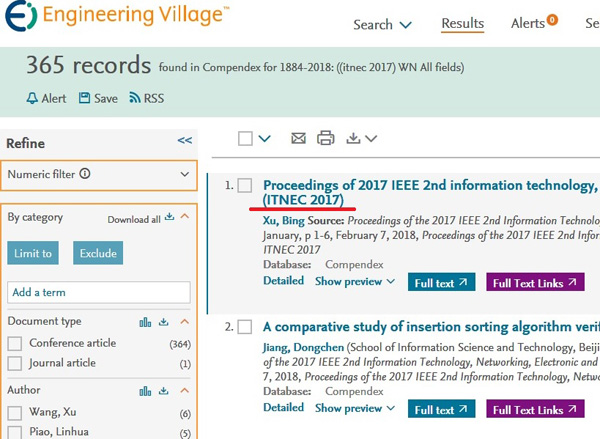The width and height of the screenshot is (600, 439).
Task: Focus the Add a term field
Action: [x=99, y=292]
